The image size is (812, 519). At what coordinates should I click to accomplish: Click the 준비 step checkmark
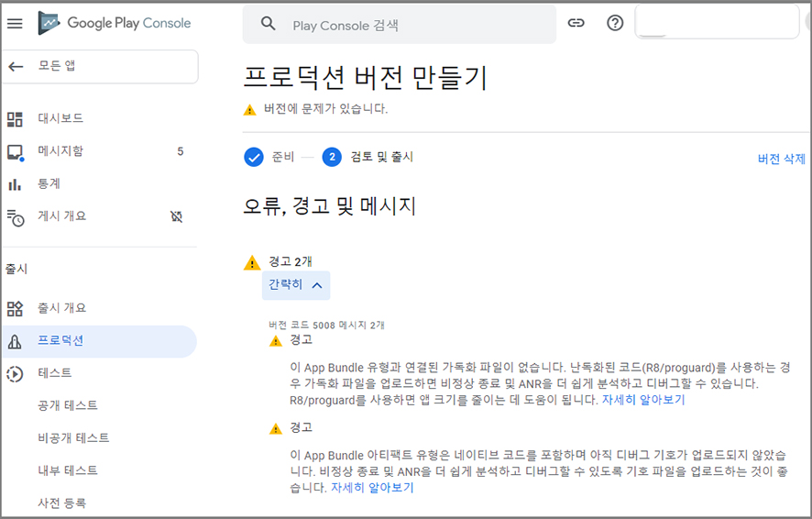254,157
